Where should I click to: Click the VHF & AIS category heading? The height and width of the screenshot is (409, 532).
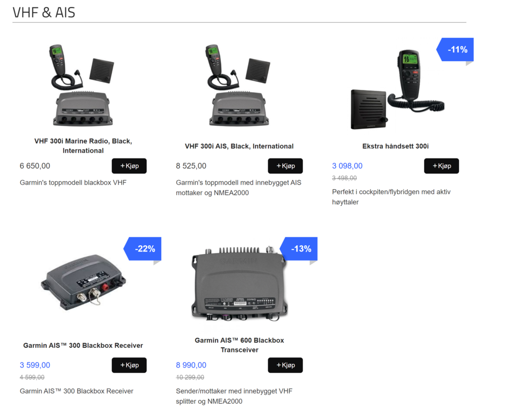[44, 13]
